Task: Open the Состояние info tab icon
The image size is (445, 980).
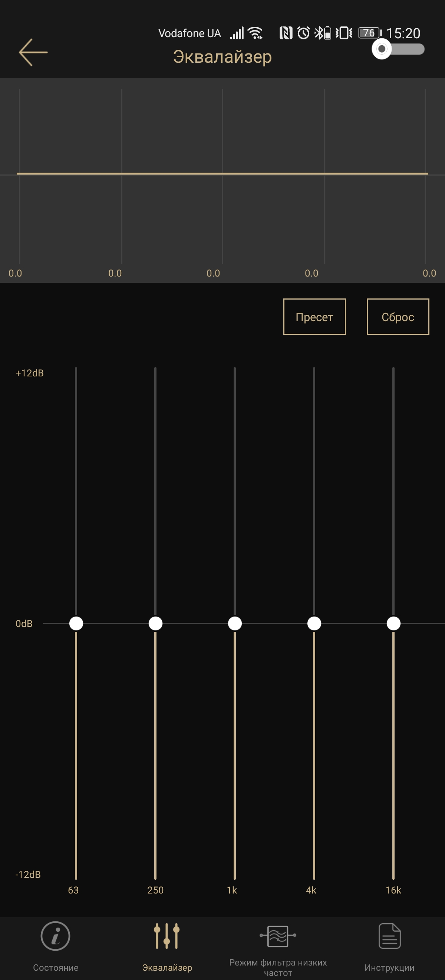Action: [x=56, y=935]
